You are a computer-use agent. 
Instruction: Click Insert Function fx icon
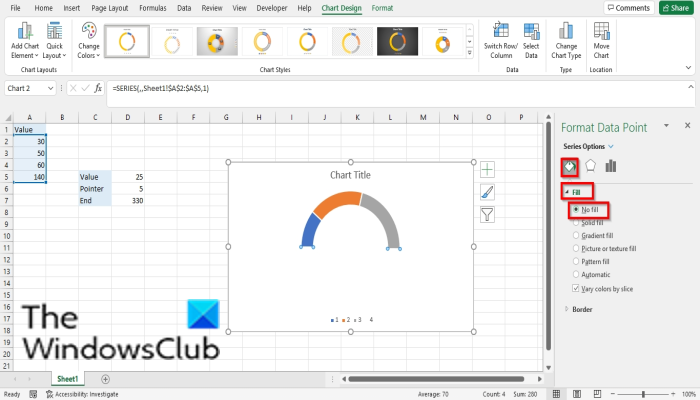98,88
